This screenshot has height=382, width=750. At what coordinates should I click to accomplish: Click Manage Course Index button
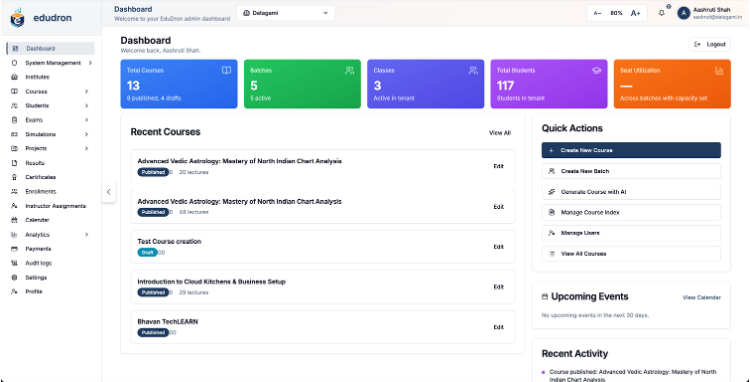(631, 212)
